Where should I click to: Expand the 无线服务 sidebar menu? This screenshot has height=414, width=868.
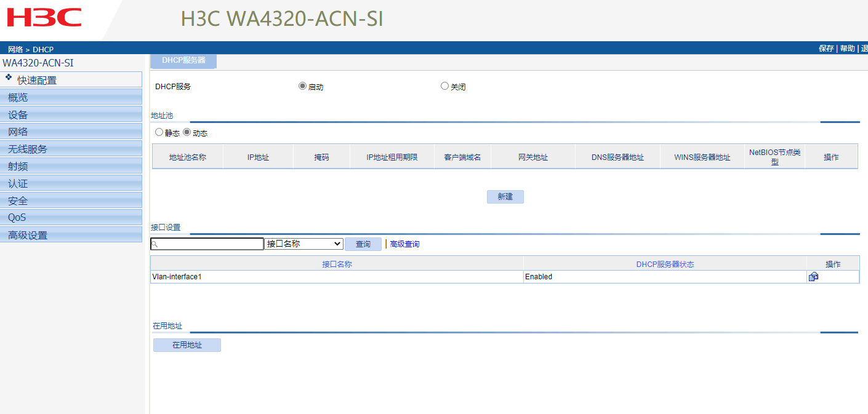(x=71, y=149)
